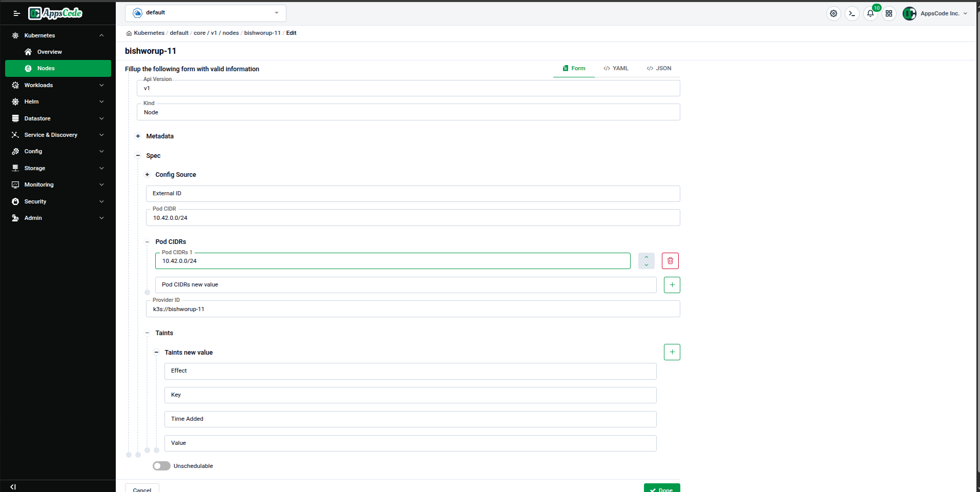Screen dimensions: 980x492
Task: Select the Monitoring sidebar icon
Action: (16, 184)
